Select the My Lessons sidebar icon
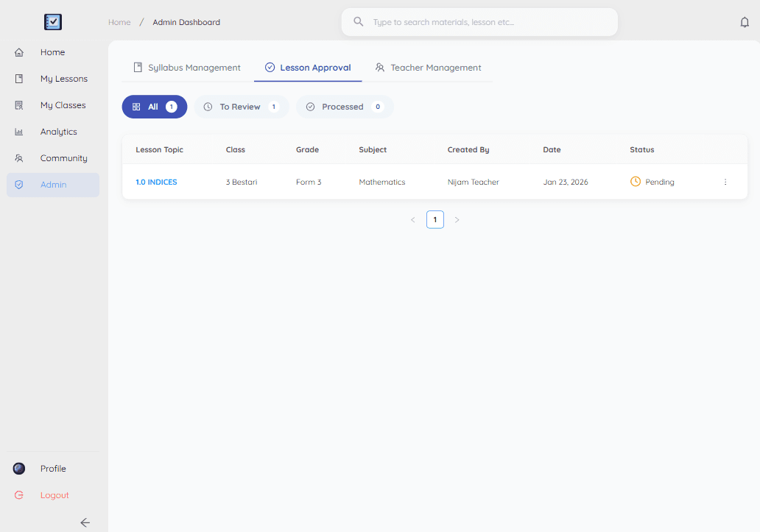The image size is (760, 532). 18,79
